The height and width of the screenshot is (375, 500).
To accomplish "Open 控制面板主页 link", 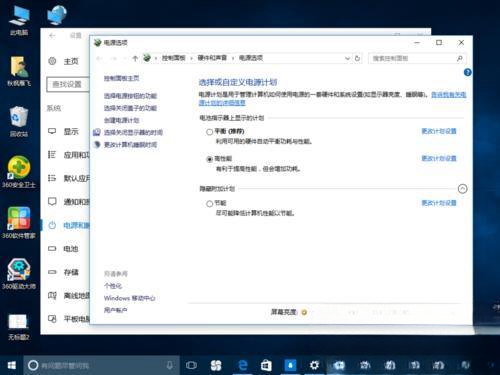I will (x=121, y=78).
